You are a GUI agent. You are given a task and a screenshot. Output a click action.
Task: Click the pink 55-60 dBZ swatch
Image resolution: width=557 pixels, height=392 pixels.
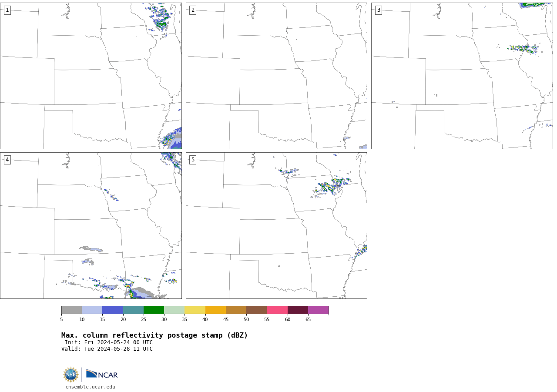click(x=277, y=310)
